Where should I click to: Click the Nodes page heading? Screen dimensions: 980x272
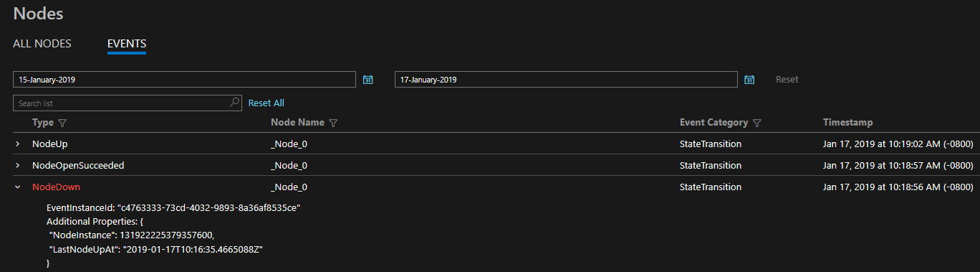tap(38, 13)
